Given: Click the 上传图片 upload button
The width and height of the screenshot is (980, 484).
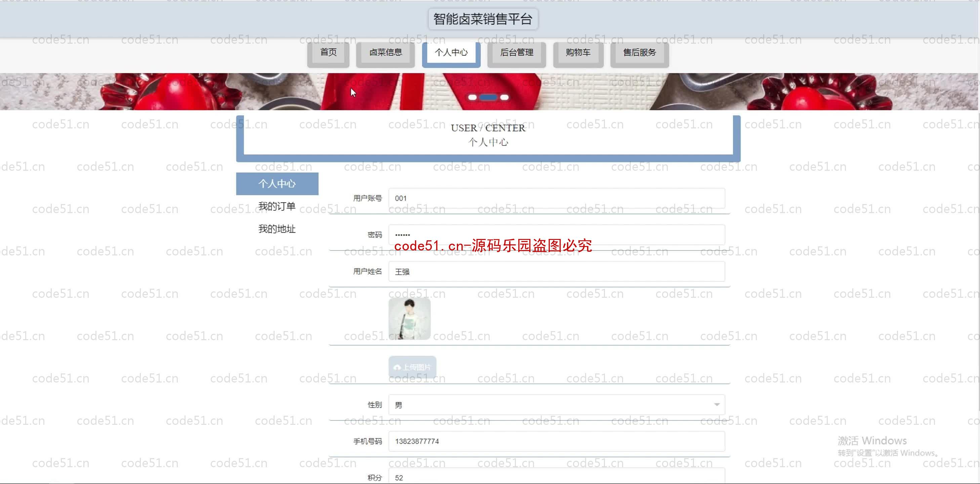Looking at the screenshot, I should (x=412, y=366).
